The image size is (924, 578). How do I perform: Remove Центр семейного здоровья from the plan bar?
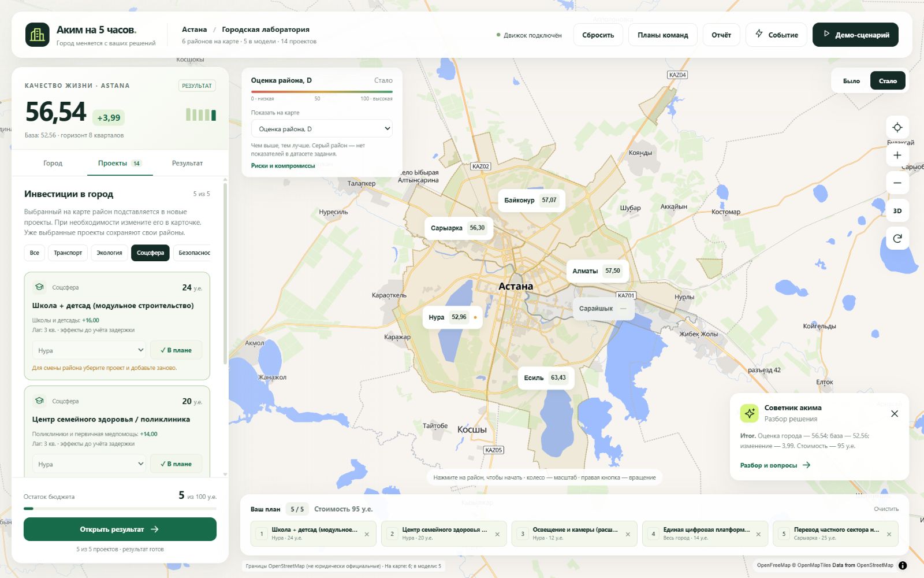click(497, 535)
